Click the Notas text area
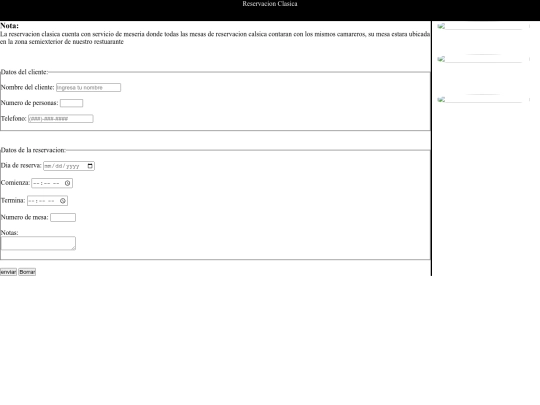The height and width of the screenshot is (405, 540). [38, 243]
